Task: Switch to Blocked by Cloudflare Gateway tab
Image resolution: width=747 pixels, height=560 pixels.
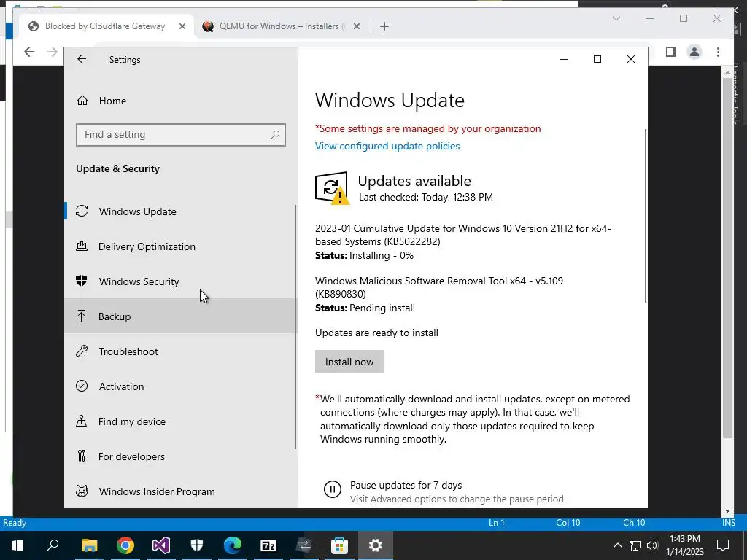Action: [x=104, y=26]
